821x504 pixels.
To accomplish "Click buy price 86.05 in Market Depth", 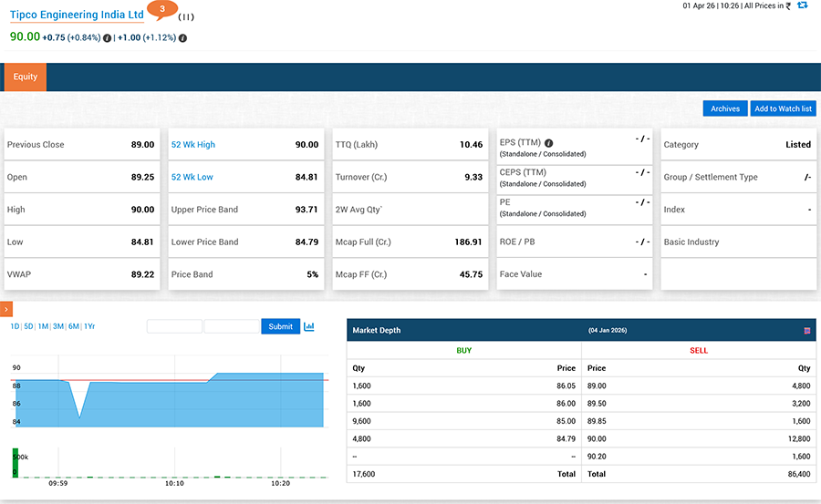I will [566, 386].
